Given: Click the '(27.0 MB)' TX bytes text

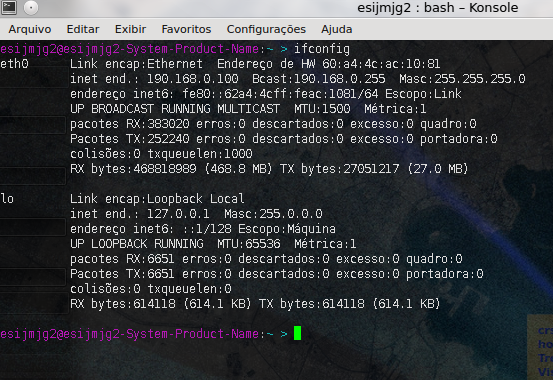Looking at the screenshot, I should click(x=438, y=169).
